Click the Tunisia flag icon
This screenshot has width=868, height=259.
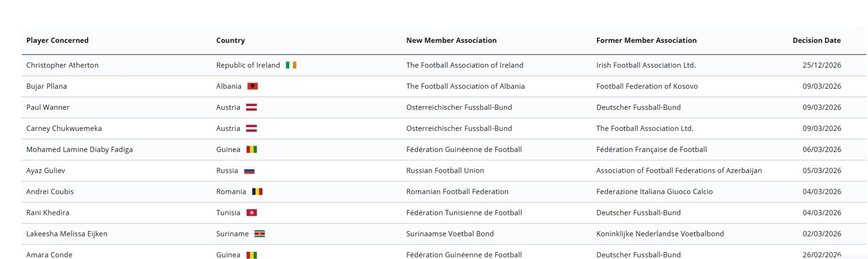point(251,213)
